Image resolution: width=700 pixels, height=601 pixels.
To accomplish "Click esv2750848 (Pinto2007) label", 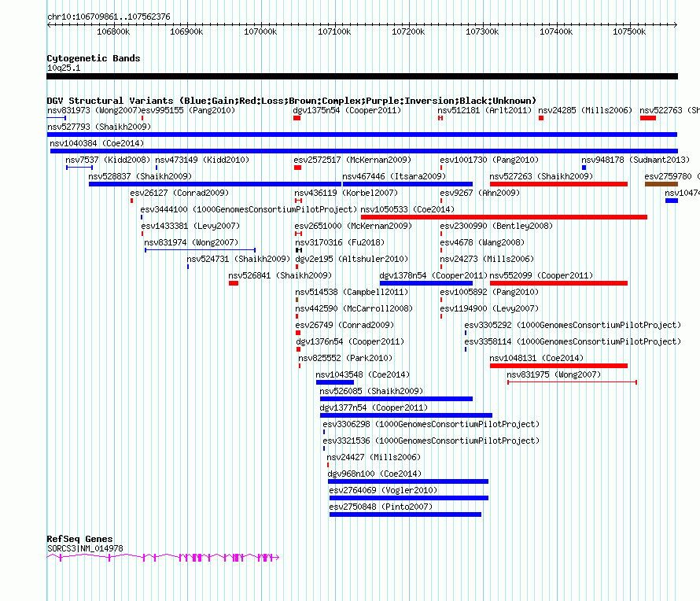I will (x=381, y=507).
